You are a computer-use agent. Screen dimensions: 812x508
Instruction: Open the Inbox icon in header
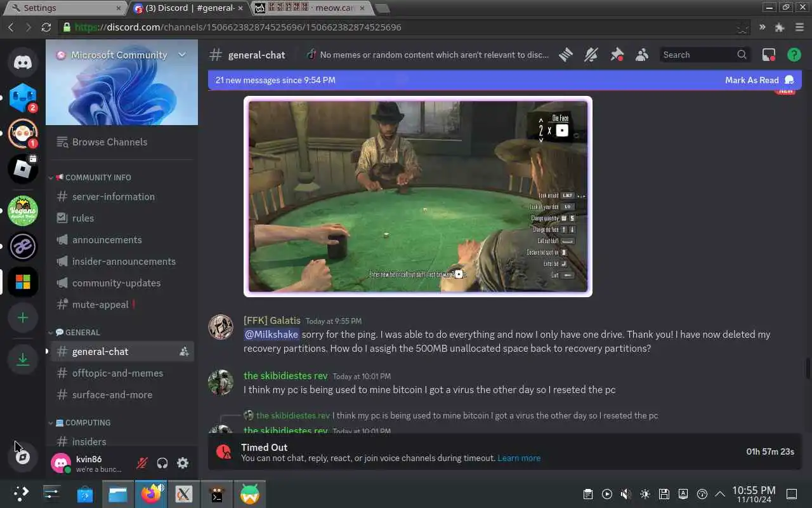769,55
